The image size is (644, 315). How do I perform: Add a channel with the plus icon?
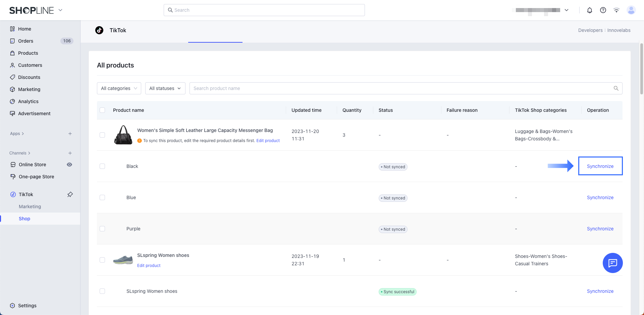coord(70,153)
